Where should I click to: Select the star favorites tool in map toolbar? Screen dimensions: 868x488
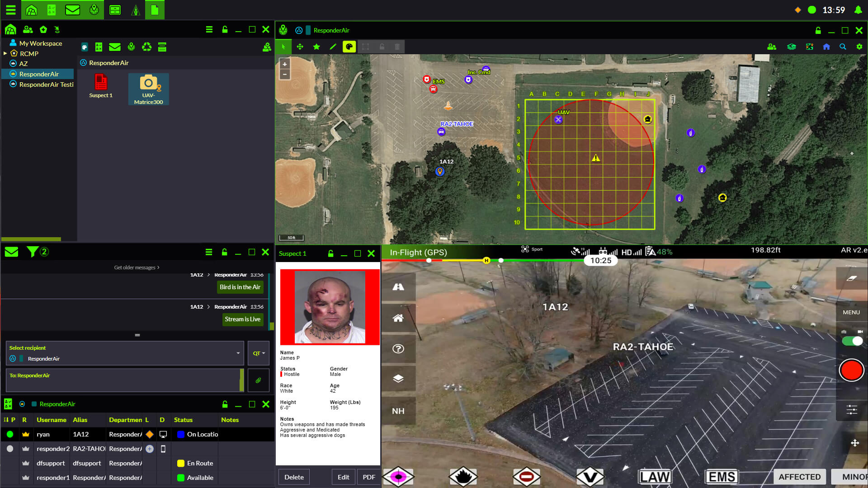pyautogui.click(x=316, y=47)
